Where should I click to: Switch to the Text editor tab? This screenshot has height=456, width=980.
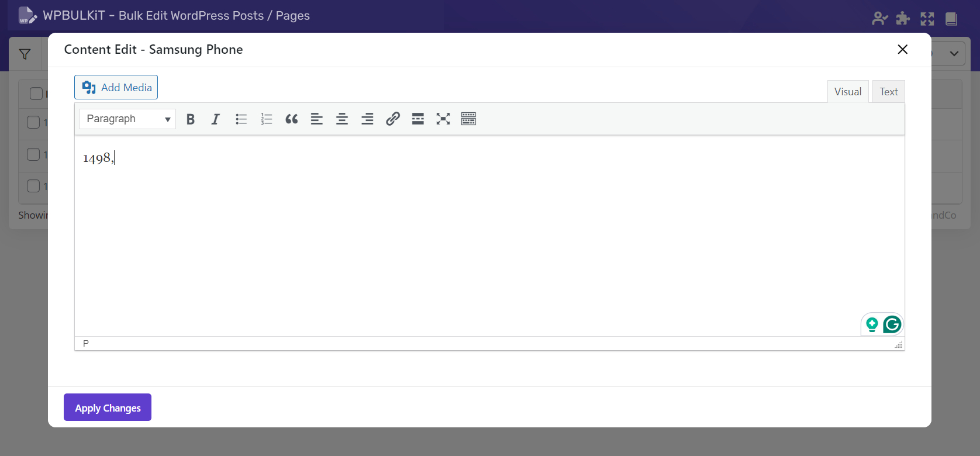point(888,92)
